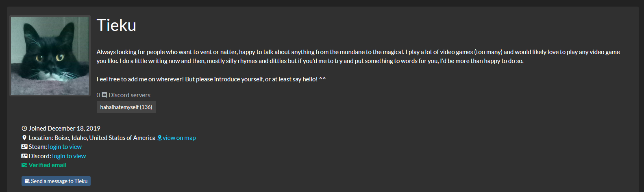Click the verified email check icon
Viewport: 644px width, 192px height.
coord(24,165)
